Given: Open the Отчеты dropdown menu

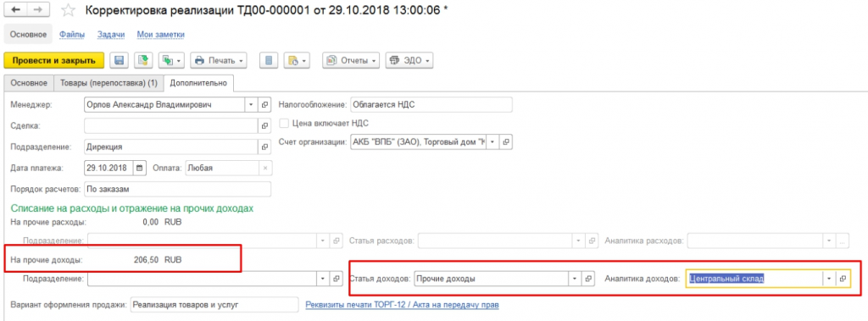Looking at the screenshot, I should point(351,60).
